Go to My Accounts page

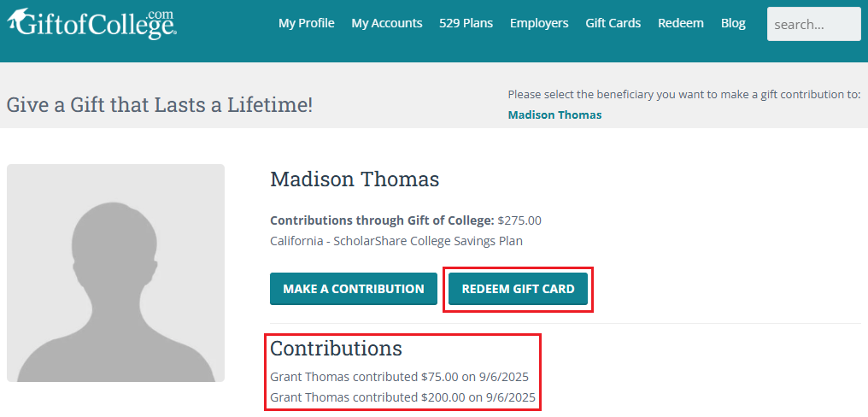point(387,23)
